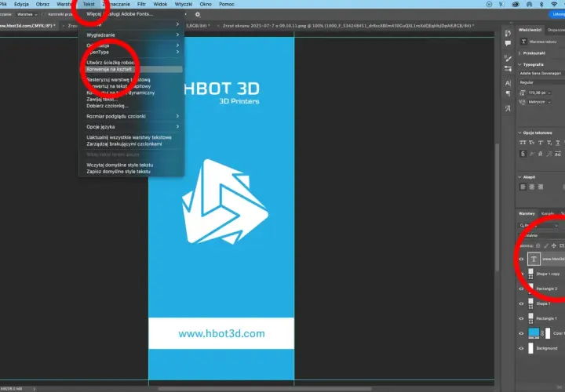Toggle Subscript text option
This screenshot has height=392, width=565.
pyautogui.click(x=549, y=143)
